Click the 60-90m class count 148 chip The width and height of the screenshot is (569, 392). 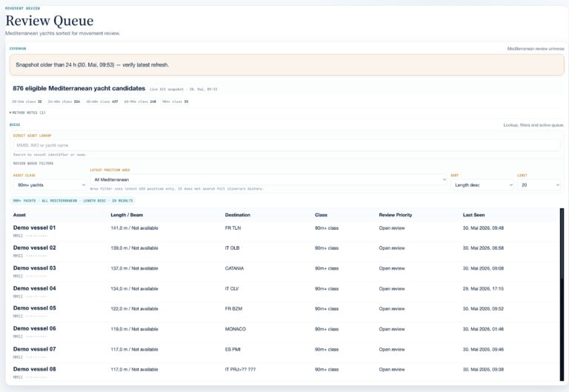(x=140, y=102)
